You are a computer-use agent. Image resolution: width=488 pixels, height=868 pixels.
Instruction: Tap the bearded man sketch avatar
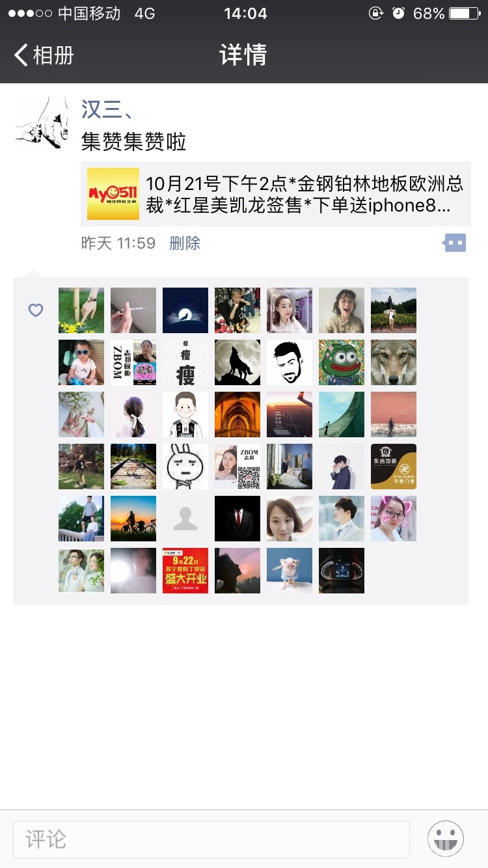click(x=290, y=362)
